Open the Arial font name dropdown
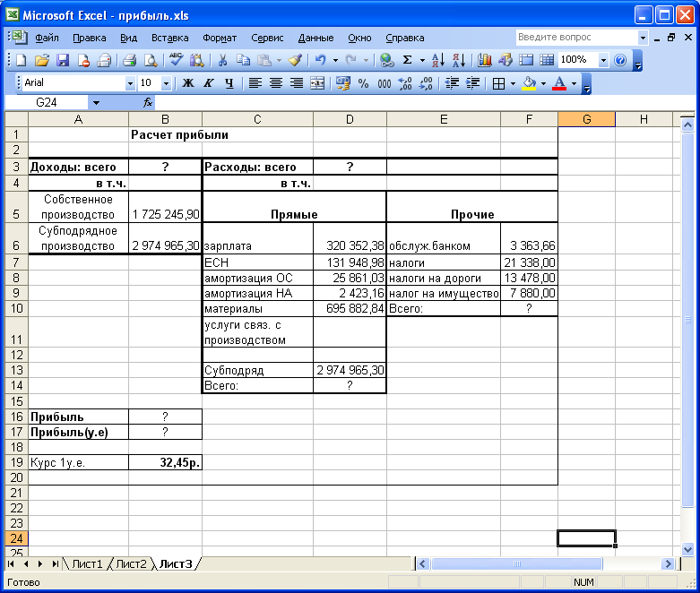This screenshot has height=593, width=700. pyautogui.click(x=130, y=83)
